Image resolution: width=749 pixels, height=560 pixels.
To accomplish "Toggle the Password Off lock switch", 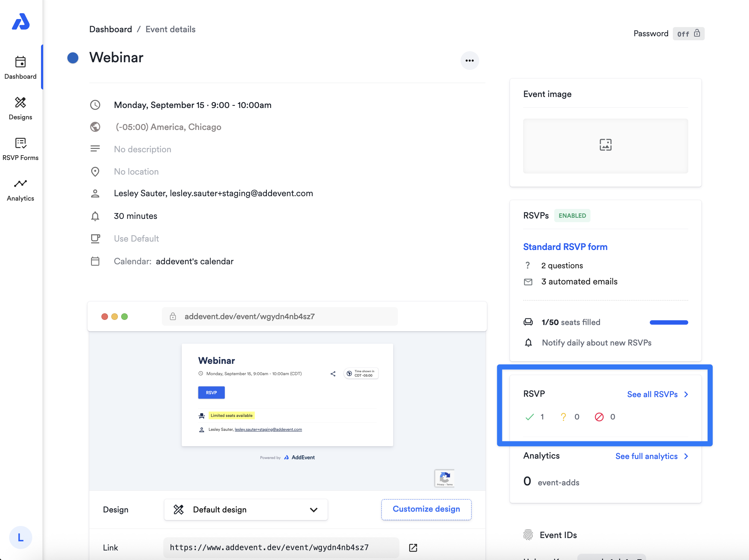I will [x=688, y=34].
